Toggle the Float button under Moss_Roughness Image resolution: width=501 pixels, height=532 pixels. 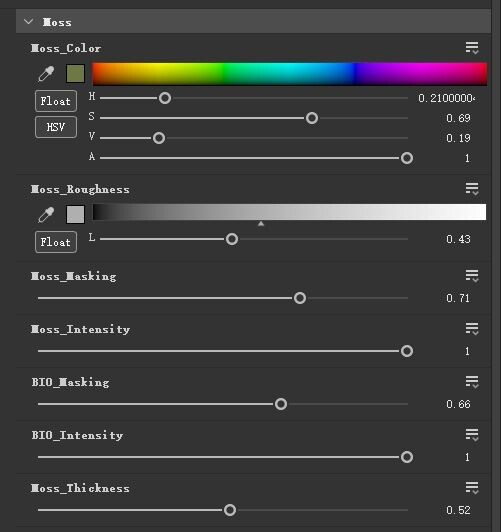pos(56,242)
